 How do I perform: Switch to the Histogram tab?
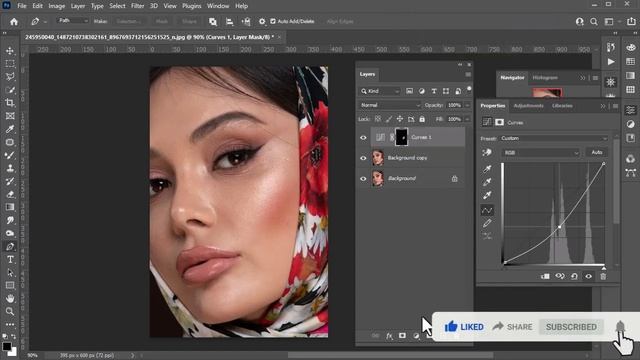tap(545, 78)
